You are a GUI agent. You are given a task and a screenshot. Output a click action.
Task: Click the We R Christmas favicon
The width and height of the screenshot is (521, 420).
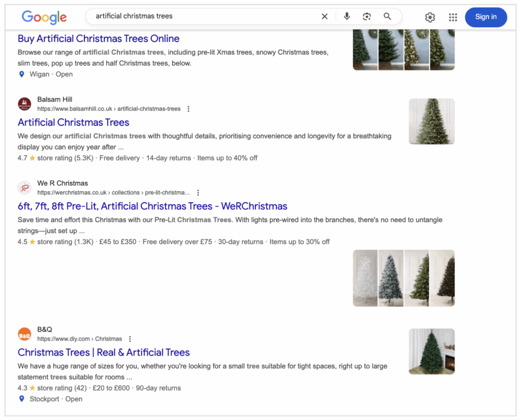pos(24,188)
